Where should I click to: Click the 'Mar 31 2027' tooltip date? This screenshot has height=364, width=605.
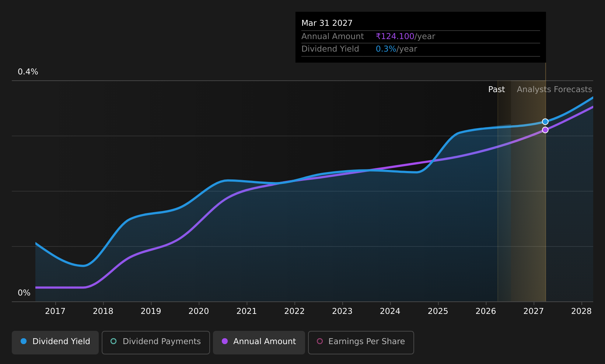tap(327, 23)
